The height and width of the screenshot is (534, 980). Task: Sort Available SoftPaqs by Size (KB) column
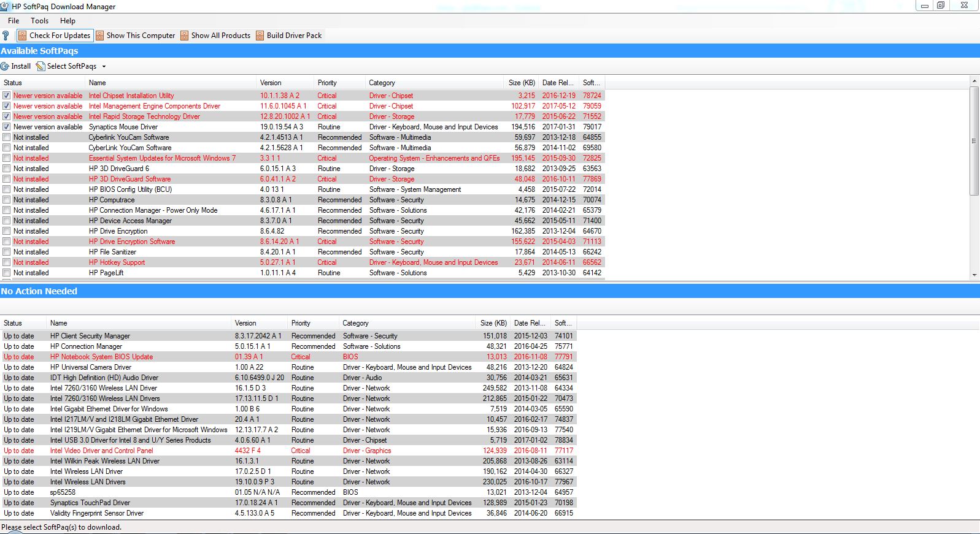[x=521, y=83]
